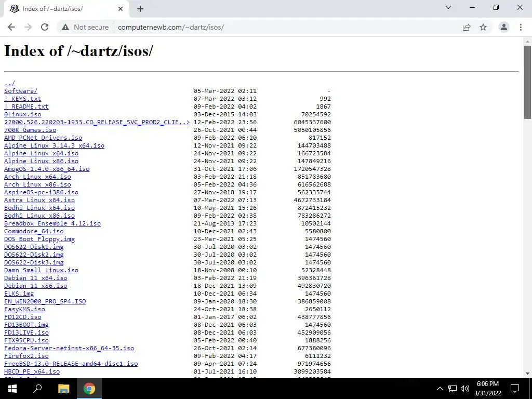This screenshot has height=399, width=532.
Task: Download EN_WIN2000_PRO_SP4.ISO
Action: [45, 302]
